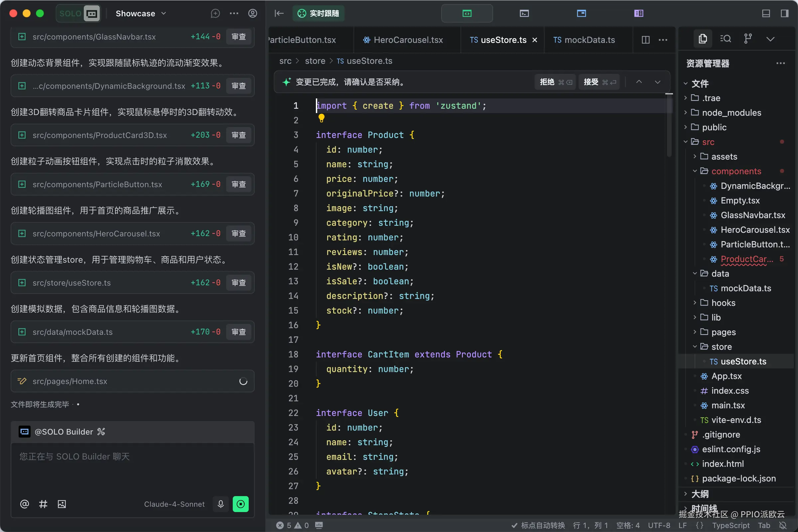Collapse the components folder

735,171
